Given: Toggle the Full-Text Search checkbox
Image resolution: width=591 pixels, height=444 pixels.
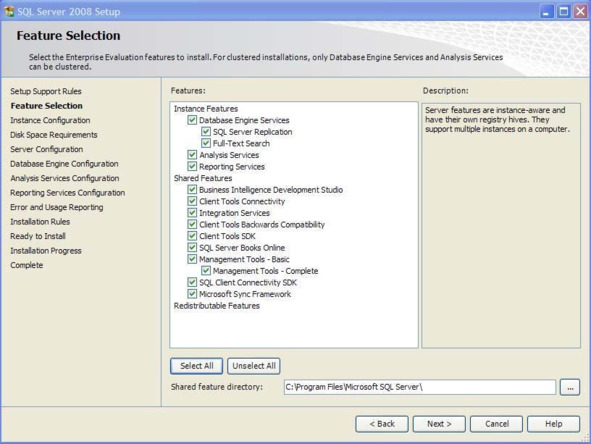Looking at the screenshot, I should (206, 143).
